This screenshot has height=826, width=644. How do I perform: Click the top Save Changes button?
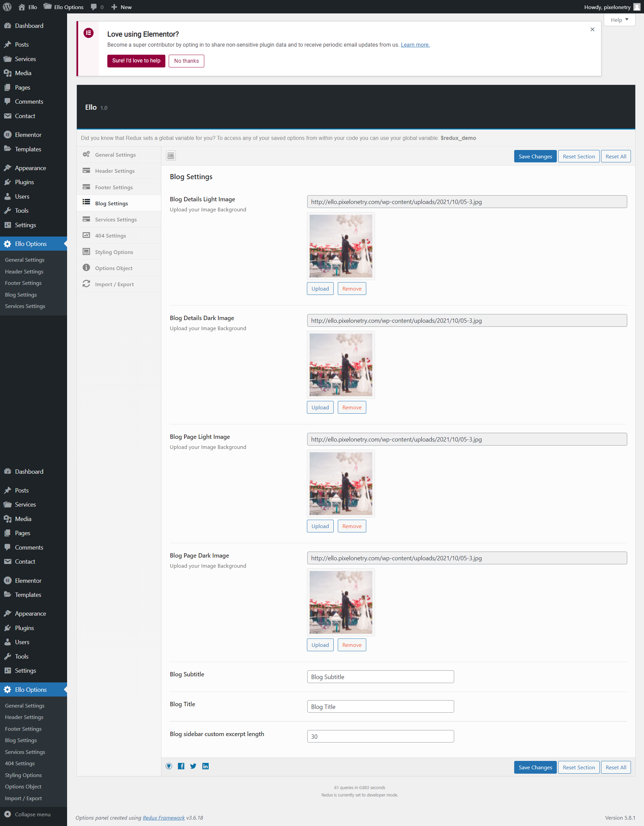pos(535,156)
